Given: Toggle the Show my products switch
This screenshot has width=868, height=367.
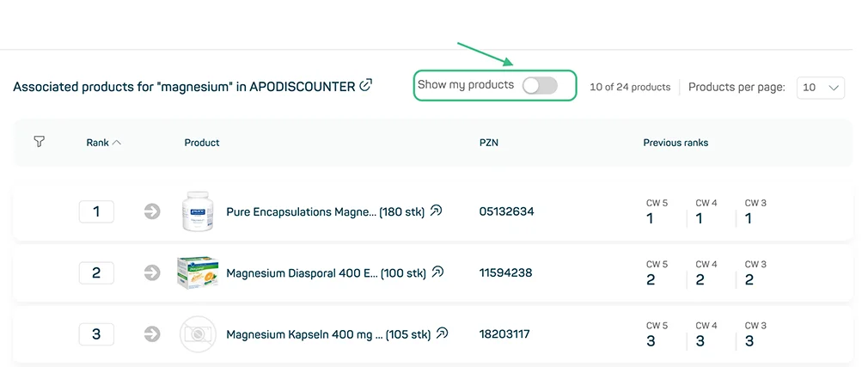Looking at the screenshot, I should [x=540, y=85].
